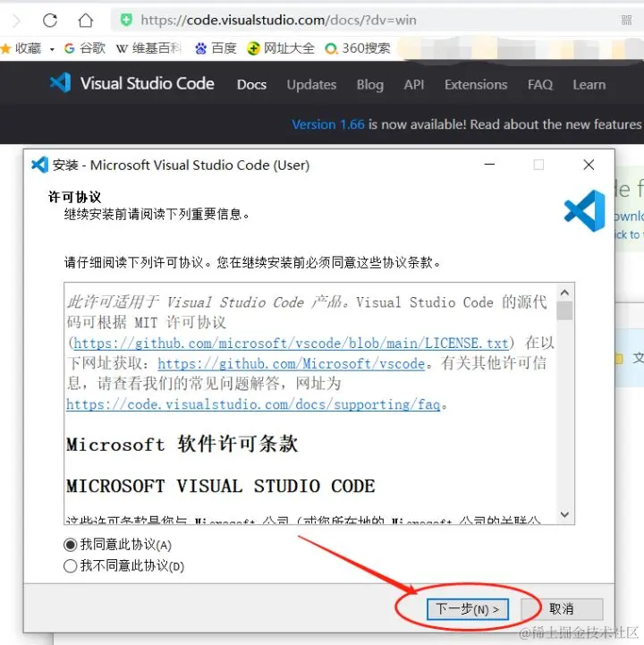Open the Docs nav item
This screenshot has height=645, width=644.
251,84
